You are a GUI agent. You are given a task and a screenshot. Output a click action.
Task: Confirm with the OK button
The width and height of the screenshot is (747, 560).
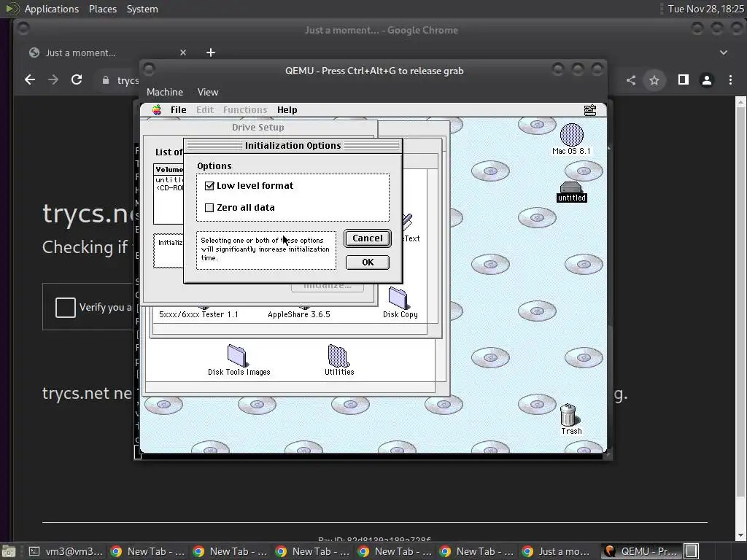point(368,262)
